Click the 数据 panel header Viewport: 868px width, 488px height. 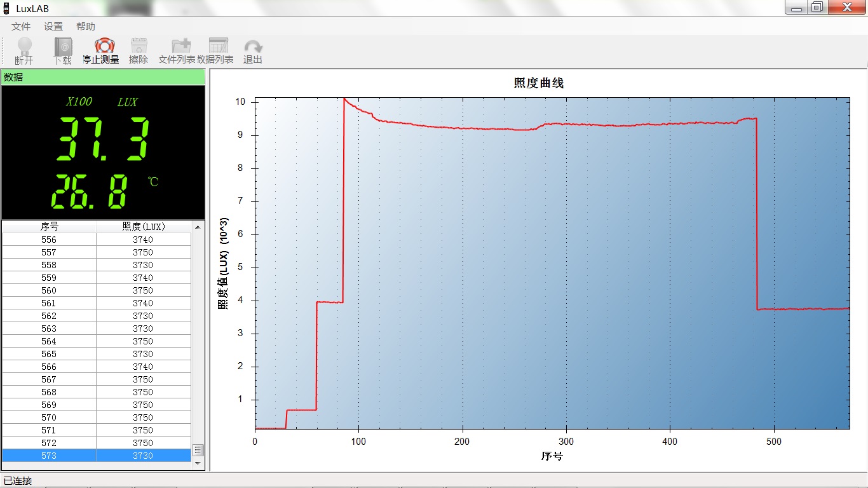point(103,77)
